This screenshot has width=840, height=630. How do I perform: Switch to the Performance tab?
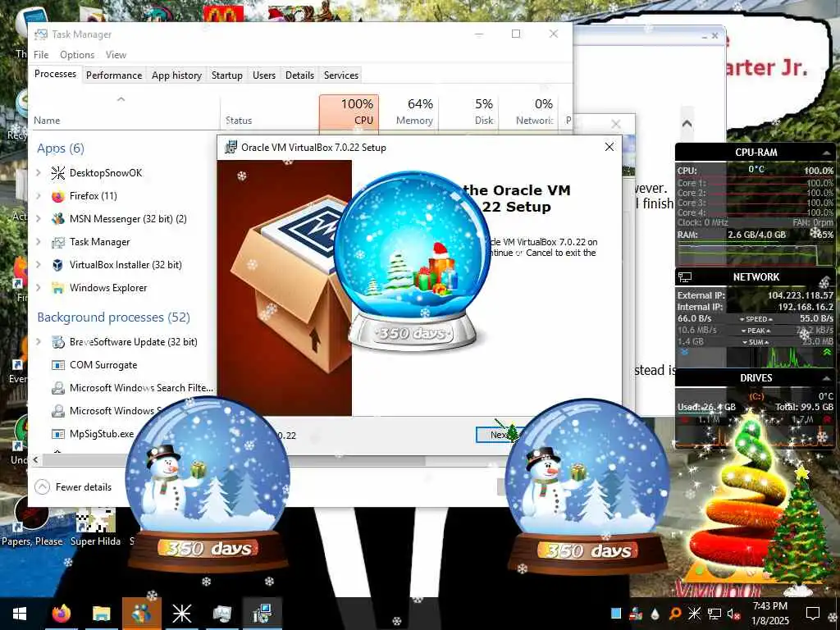[114, 75]
